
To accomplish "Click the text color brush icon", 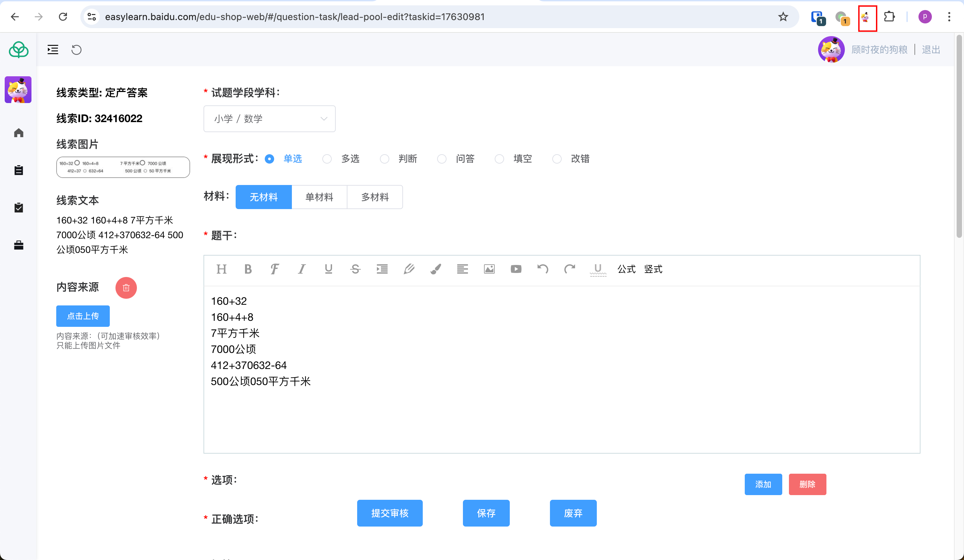I will pos(435,269).
